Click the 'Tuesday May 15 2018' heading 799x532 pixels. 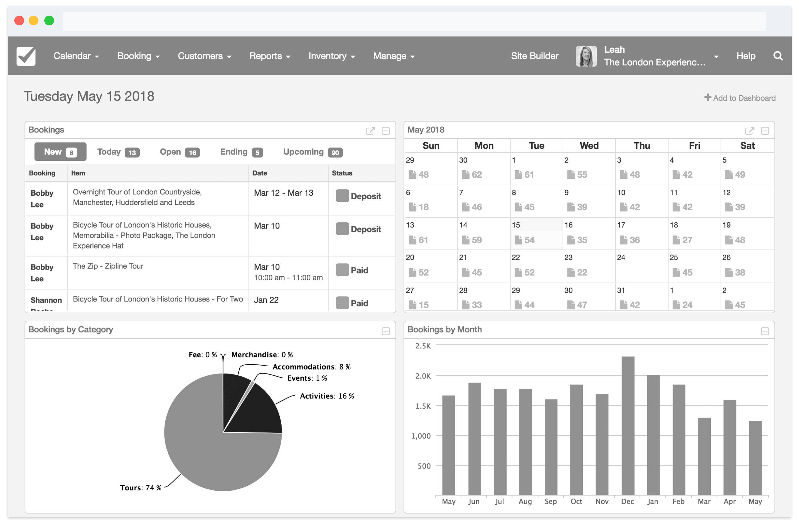pos(89,96)
